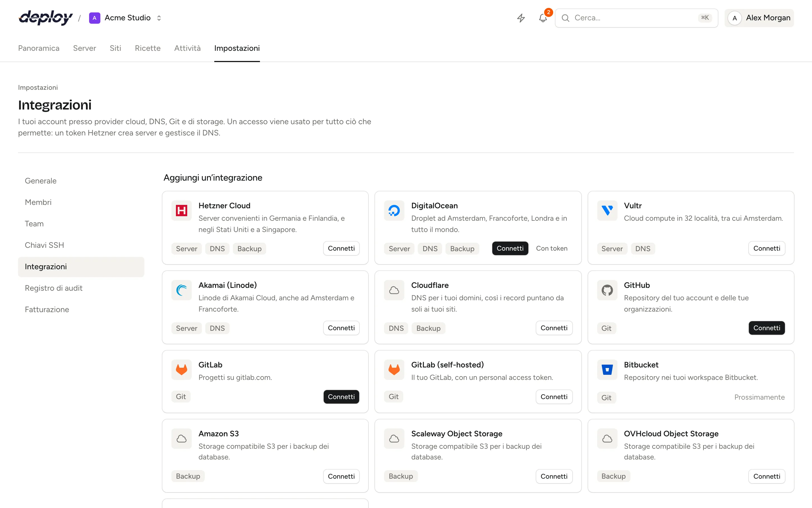Click the Bitbucket logo

coord(607,370)
